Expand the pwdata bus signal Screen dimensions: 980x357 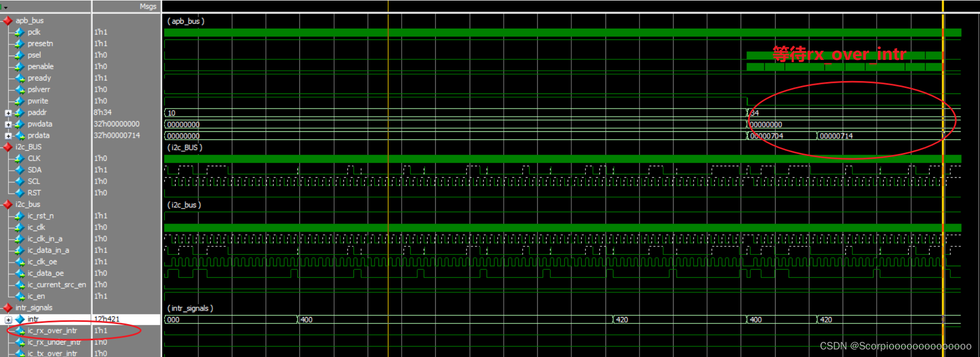(8, 124)
